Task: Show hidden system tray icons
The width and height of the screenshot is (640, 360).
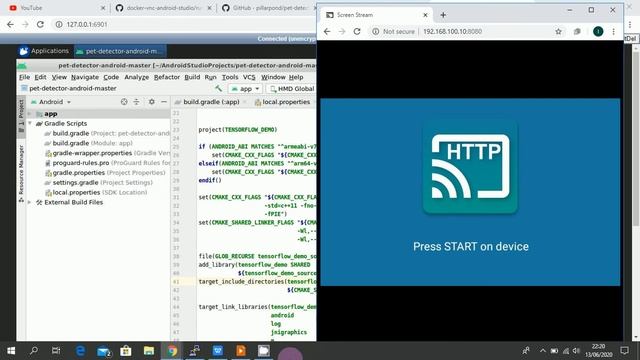Action: click(542, 351)
